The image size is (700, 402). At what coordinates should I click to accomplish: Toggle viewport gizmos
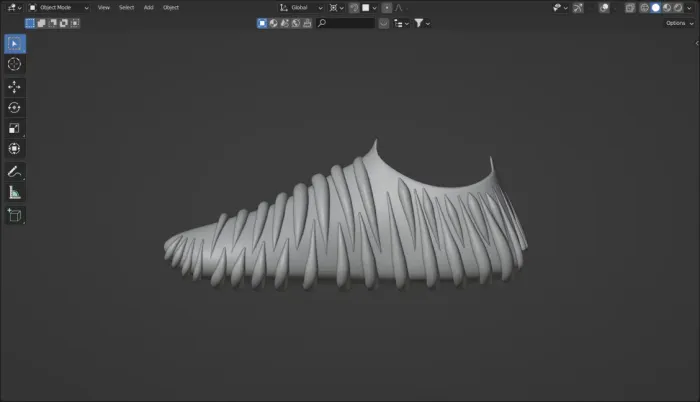578,8
